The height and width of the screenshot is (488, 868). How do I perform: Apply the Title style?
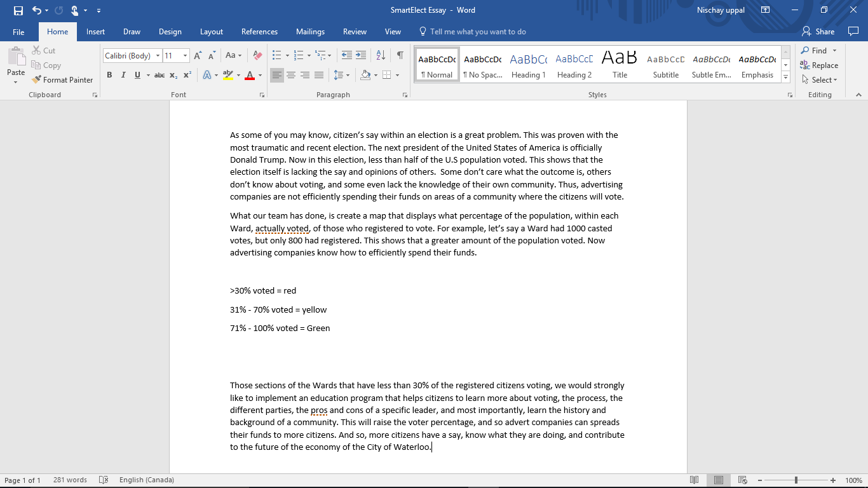[620, 65]
